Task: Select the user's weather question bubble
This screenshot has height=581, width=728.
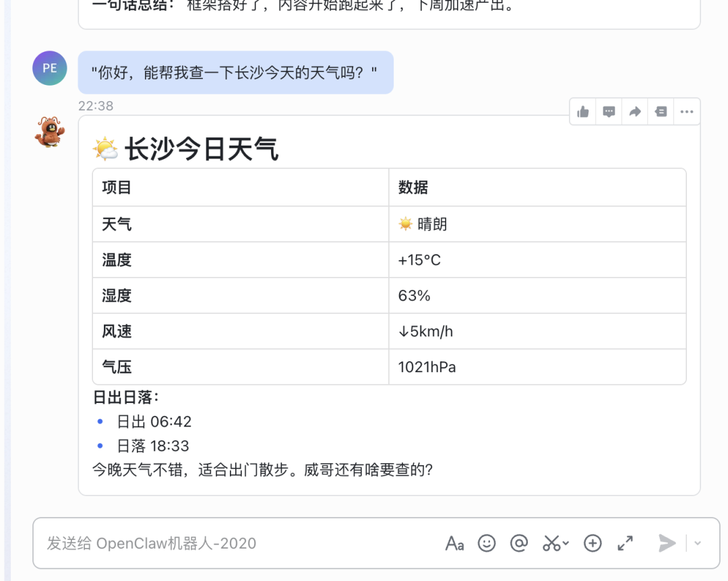Action: [x=236, y=73]
